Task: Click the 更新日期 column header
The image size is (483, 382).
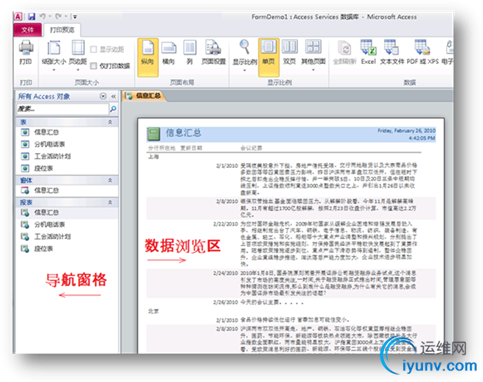Action: (191, 148)
